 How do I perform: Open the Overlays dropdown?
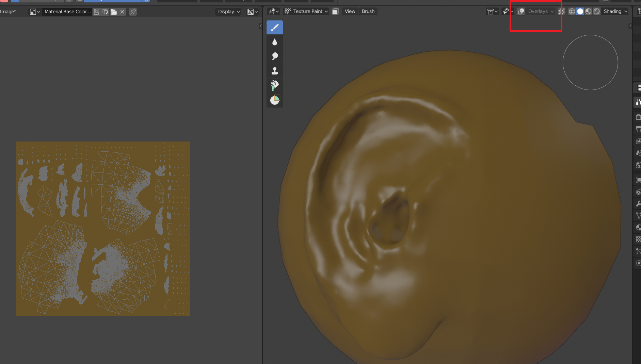pyautogui.click(x=540, y=11)
